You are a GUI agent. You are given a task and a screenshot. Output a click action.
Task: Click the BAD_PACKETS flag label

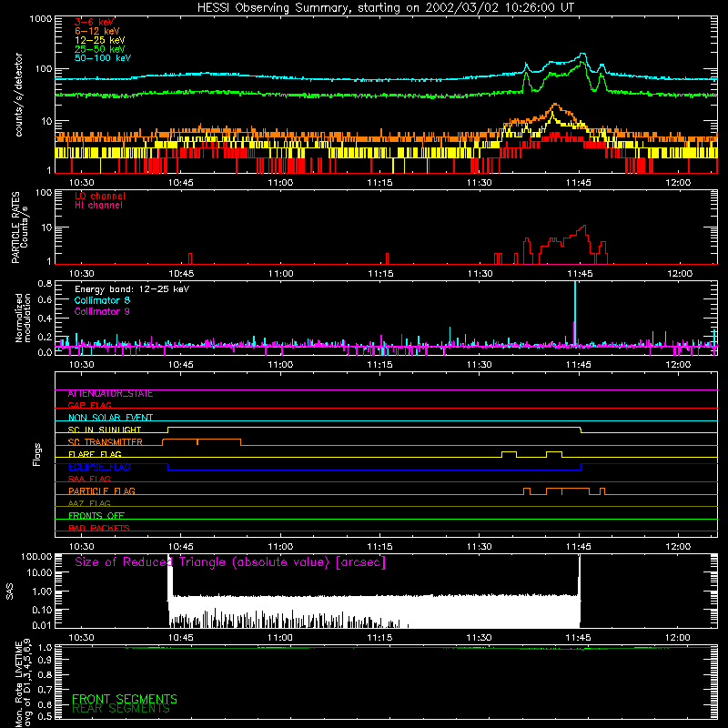(x=99, y=528)
